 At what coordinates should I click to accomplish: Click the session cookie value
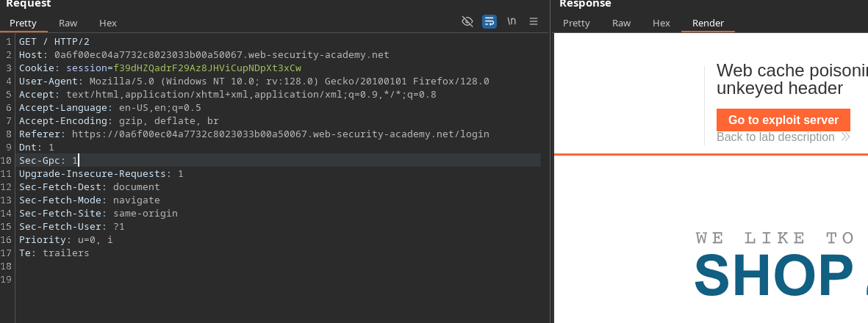(207, 68)
